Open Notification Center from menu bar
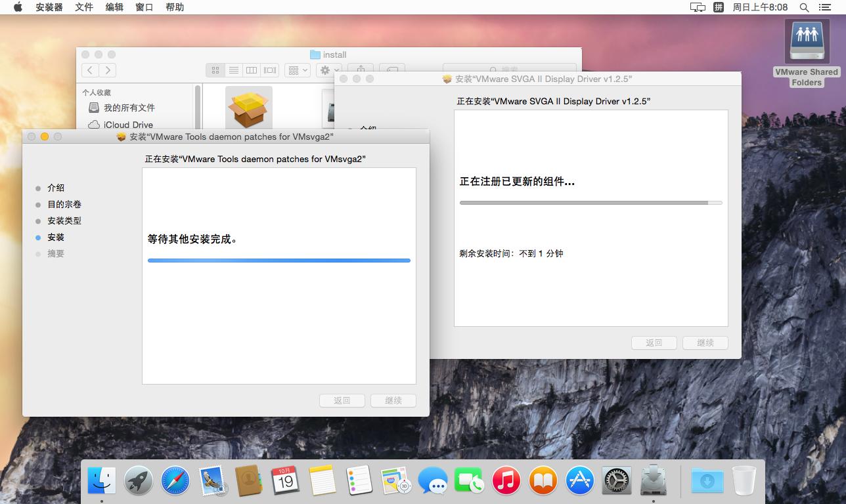This screenshot has height=504, width=846. pos(824,7)
